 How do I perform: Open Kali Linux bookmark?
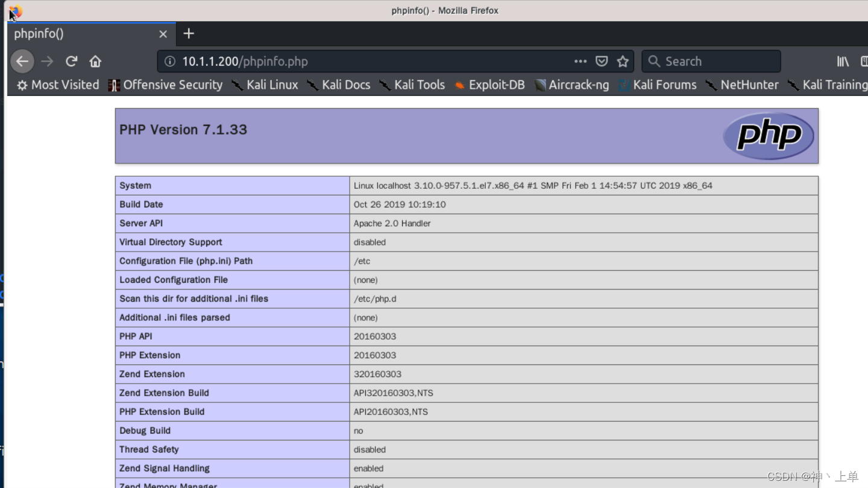coord(265,85)
